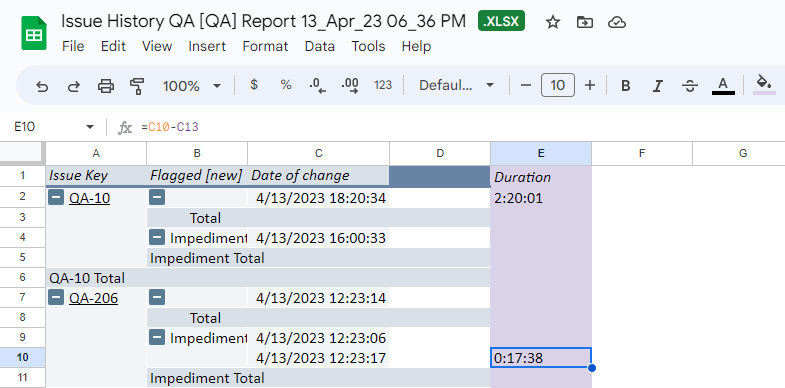
Task: Decrease font size with minus button
Action: [526, 86]
